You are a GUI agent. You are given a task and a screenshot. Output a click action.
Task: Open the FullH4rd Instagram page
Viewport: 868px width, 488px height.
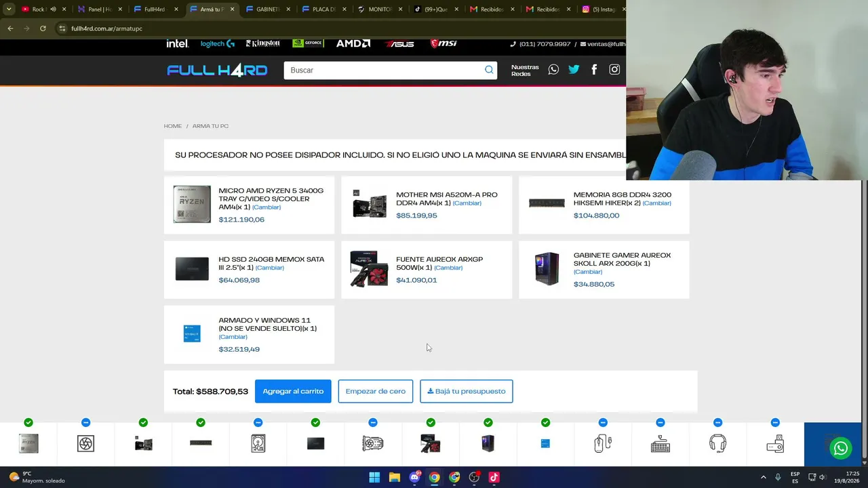(614, 70)
